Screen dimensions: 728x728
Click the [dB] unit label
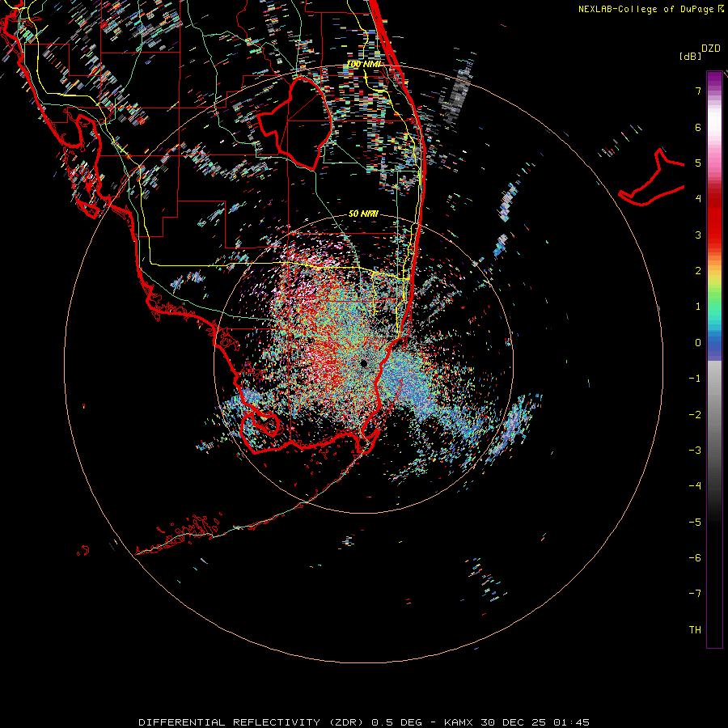click(690, 56)
